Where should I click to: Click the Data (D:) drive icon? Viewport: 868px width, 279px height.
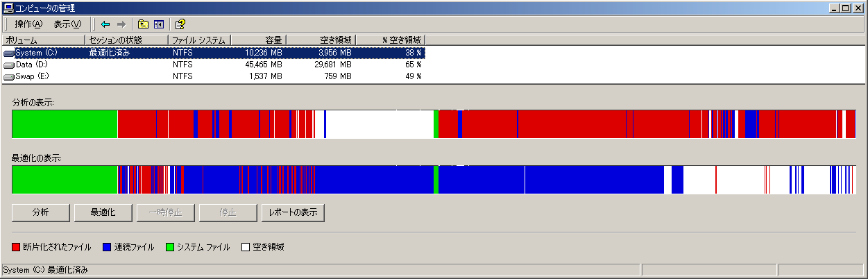pos(9,65)
